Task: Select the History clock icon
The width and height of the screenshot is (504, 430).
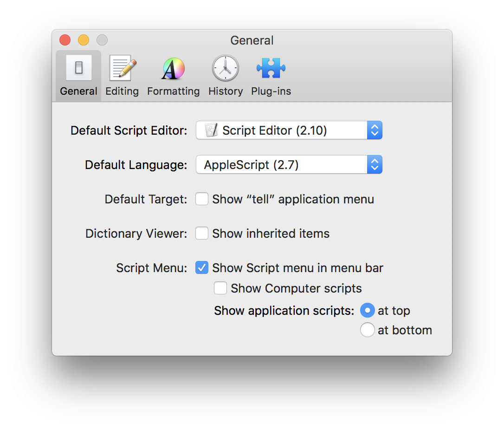Action: pyautogui.click(x=225, y=68)
